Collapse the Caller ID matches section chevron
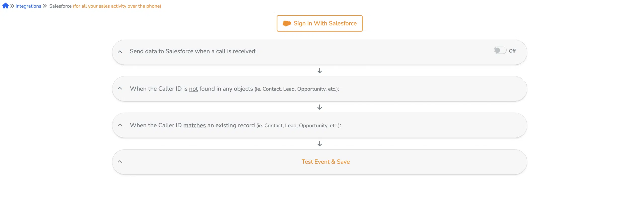The width and height of the screenshot is (644, 205). pyautogui.click(x=120, y=125)
